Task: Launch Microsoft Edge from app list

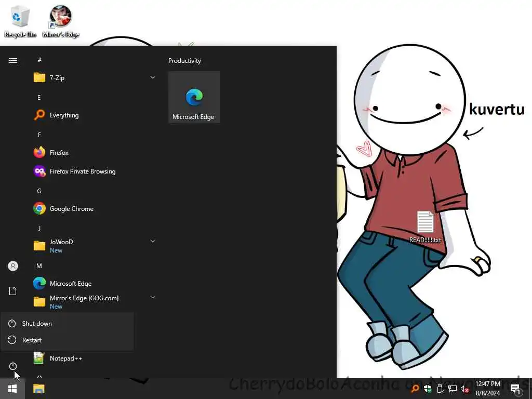Action: pyautogui.click(x=95, y=283)
